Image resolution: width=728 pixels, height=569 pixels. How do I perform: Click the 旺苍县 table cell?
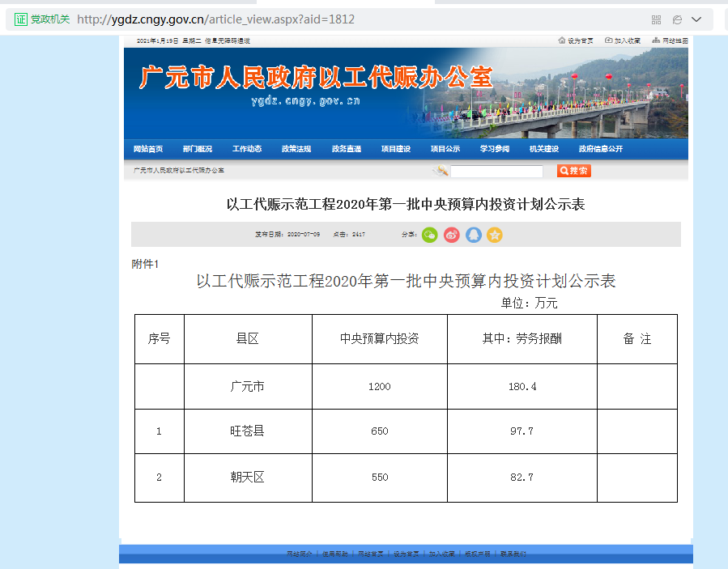tap(248, 431)
